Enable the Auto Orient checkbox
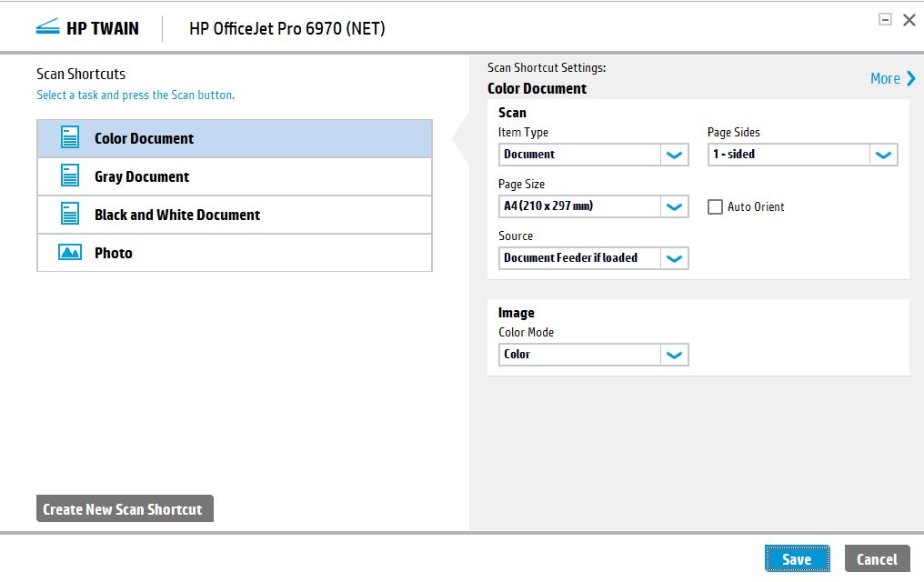 (716, 206)
